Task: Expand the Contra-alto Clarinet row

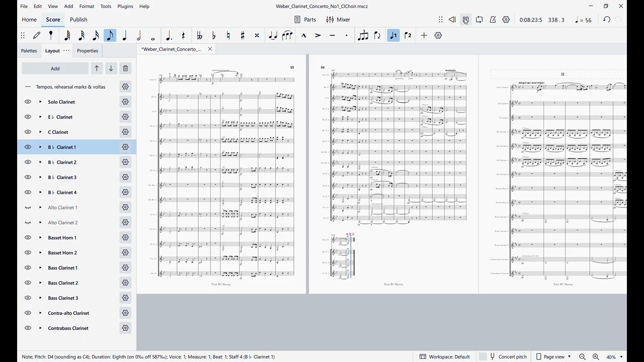Action: [40, 313]
